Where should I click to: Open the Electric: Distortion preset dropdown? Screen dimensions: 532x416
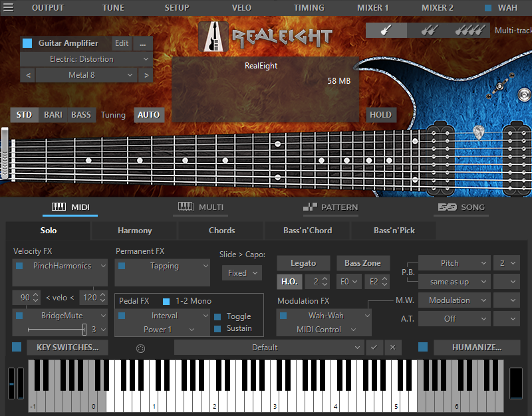(x=86, y=58)
